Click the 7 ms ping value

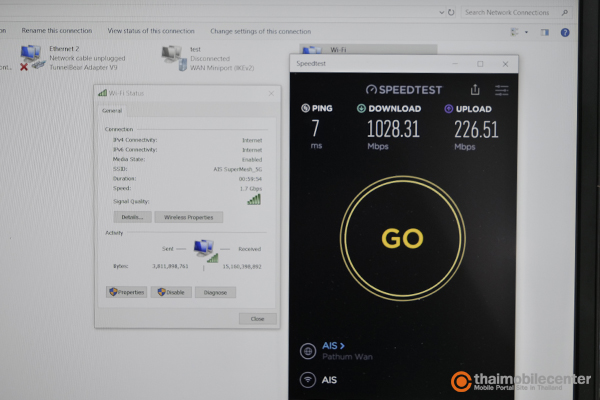click(315, 128)
